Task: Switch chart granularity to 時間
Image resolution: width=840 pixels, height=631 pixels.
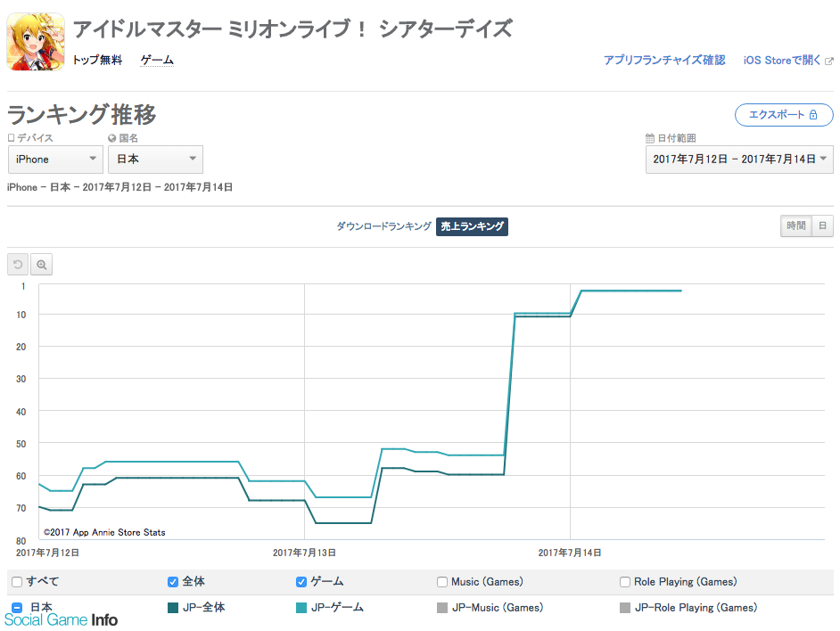Action: (796, 226)
